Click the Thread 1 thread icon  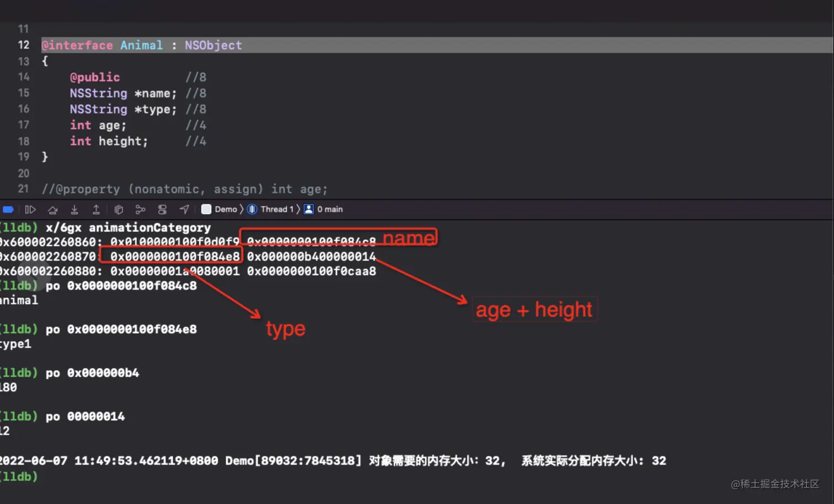click(252, 210)
